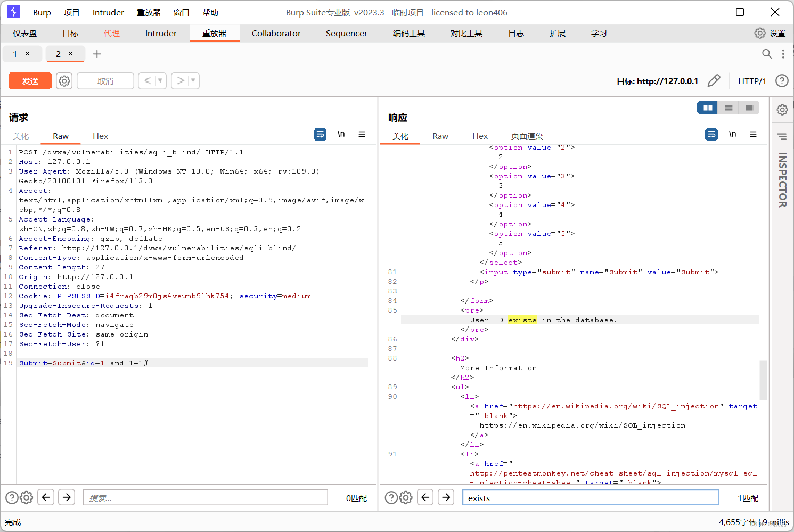Click the Inspector list lines icon

click(782, 136)
